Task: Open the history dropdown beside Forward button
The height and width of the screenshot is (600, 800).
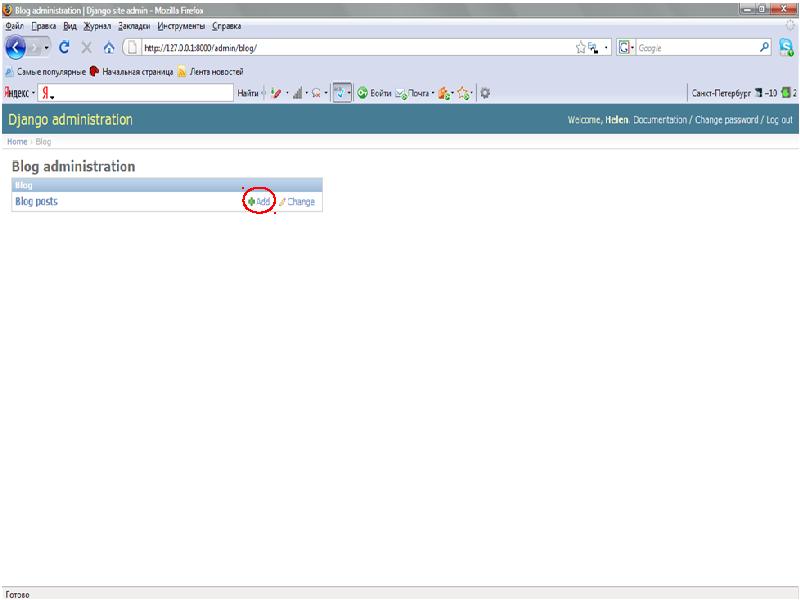Action: point(47,47)
